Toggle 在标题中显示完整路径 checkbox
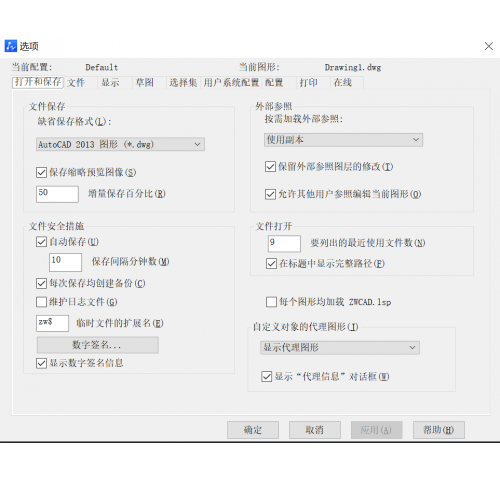Image resolution: width=500 pixels, height=480 pixels. click(271, 264)
